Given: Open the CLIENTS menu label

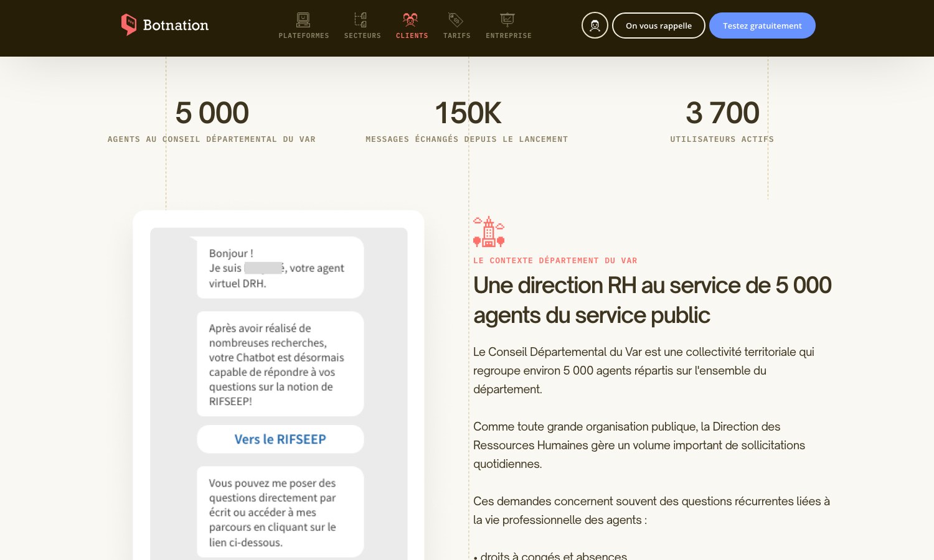Looking at the screenshot, I should point(412,36).
